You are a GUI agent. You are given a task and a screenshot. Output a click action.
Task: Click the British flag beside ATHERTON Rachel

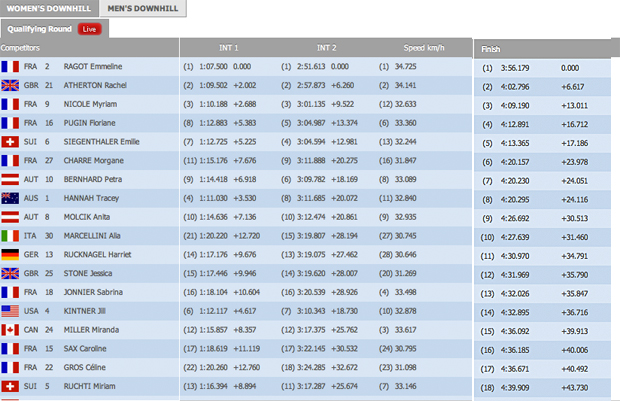pos(10,84)
